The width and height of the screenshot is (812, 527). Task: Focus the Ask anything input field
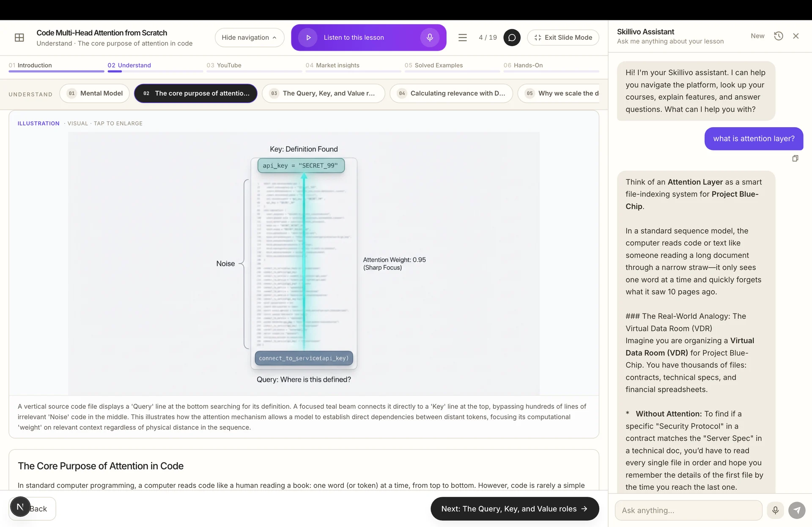(x=689, y=510)
